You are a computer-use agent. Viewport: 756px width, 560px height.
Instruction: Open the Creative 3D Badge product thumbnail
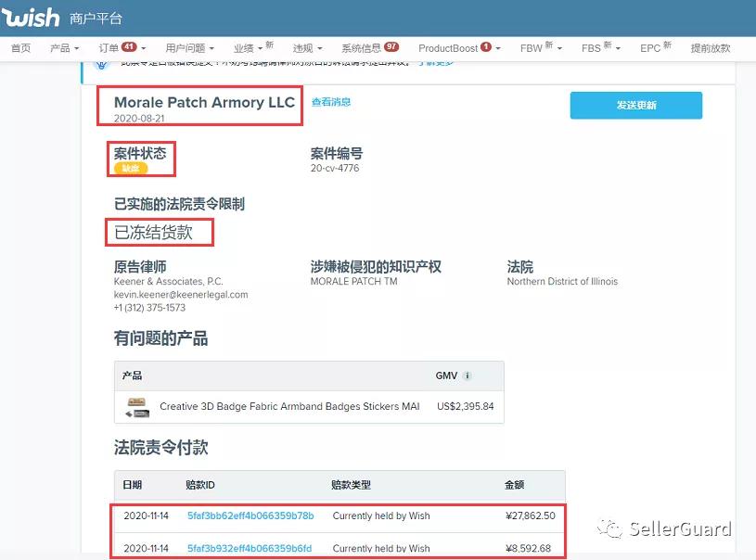tap(137, 407)
